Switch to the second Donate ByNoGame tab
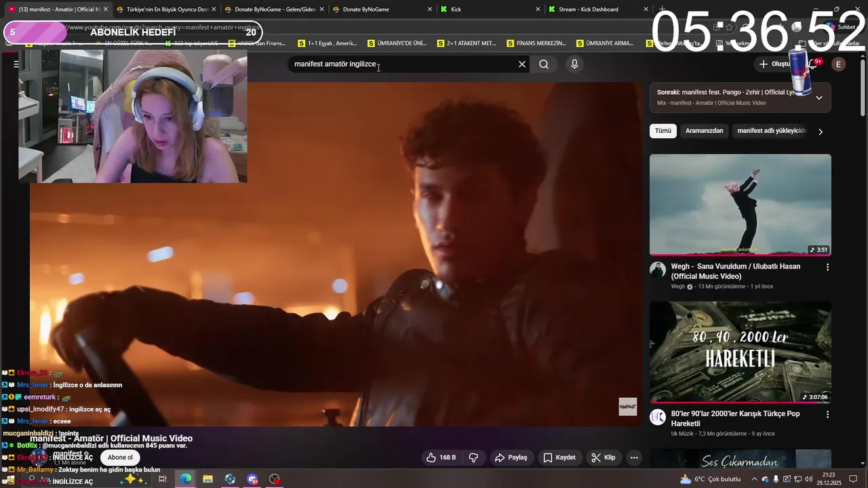The image size is (868, 488). [x=382, y=9]
